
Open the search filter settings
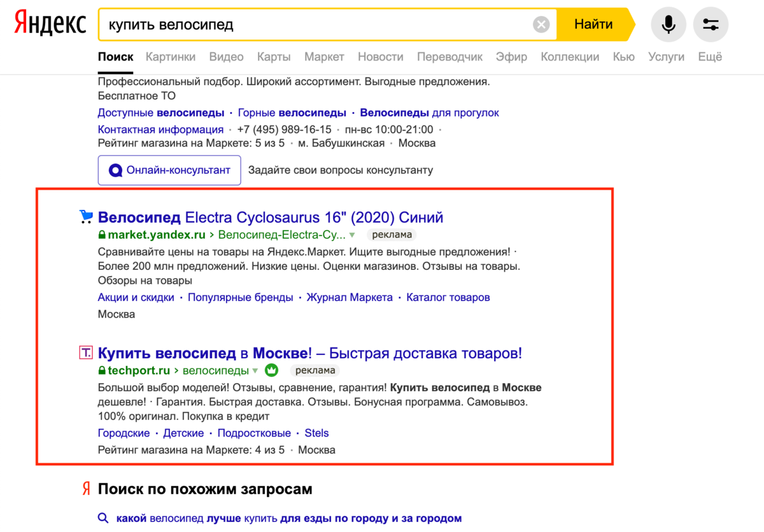point(711,25)
